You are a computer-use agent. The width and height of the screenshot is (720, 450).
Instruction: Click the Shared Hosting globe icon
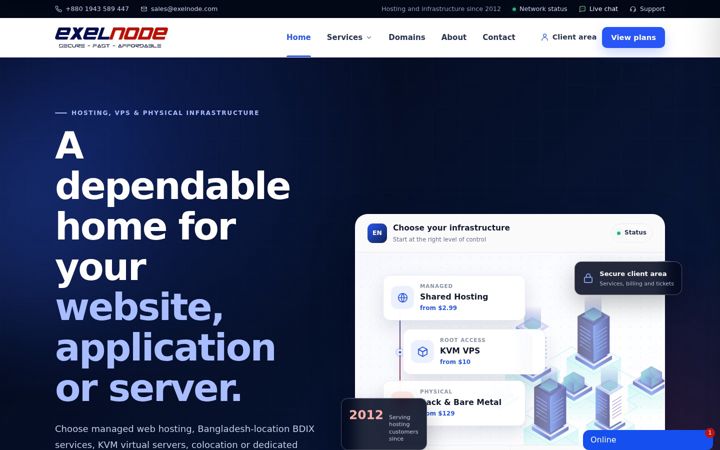coord(402,298)
